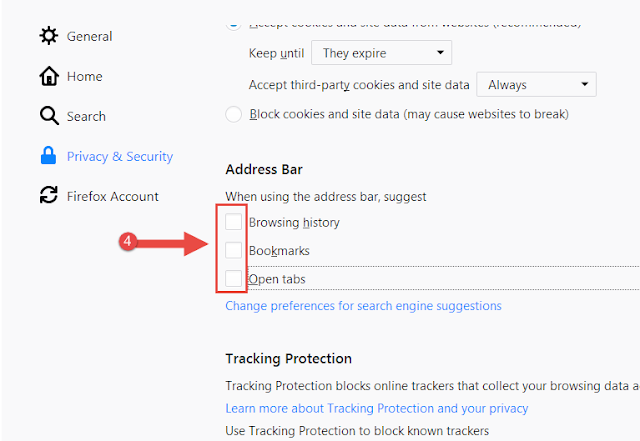Expand the third-party cookies Always dropdown
Image resolution: width=640 pixels, height=441 pixels.
(536, 85)
